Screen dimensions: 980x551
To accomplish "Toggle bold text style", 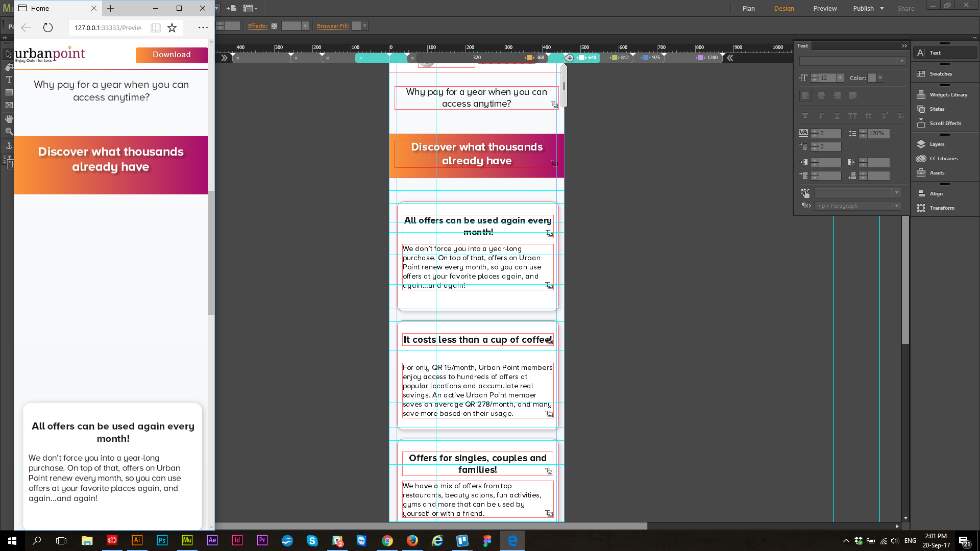I will click(805, 116).
